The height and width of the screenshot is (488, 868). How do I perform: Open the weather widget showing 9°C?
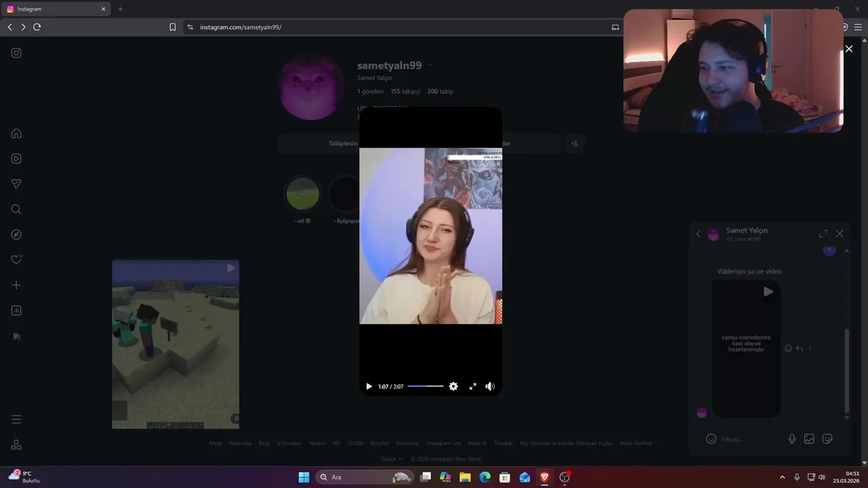(26, 476)
